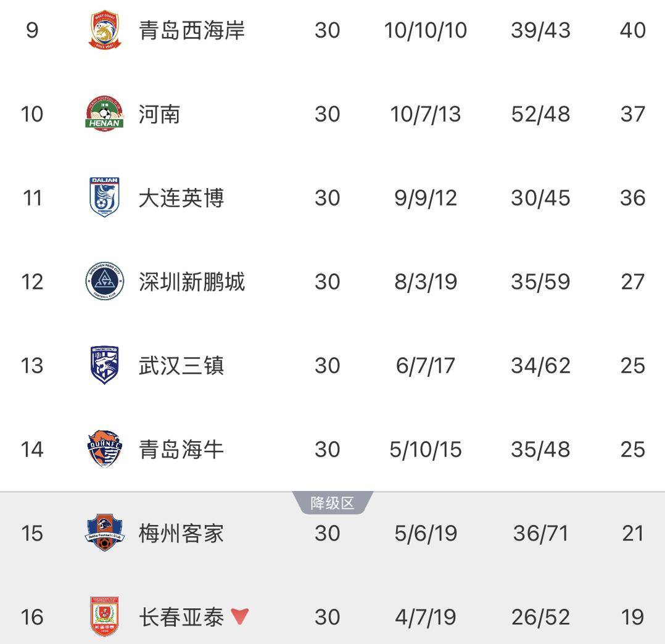
Task: Select the 10/10/10 win-draw-loss record
Action: tap(425, 30)
